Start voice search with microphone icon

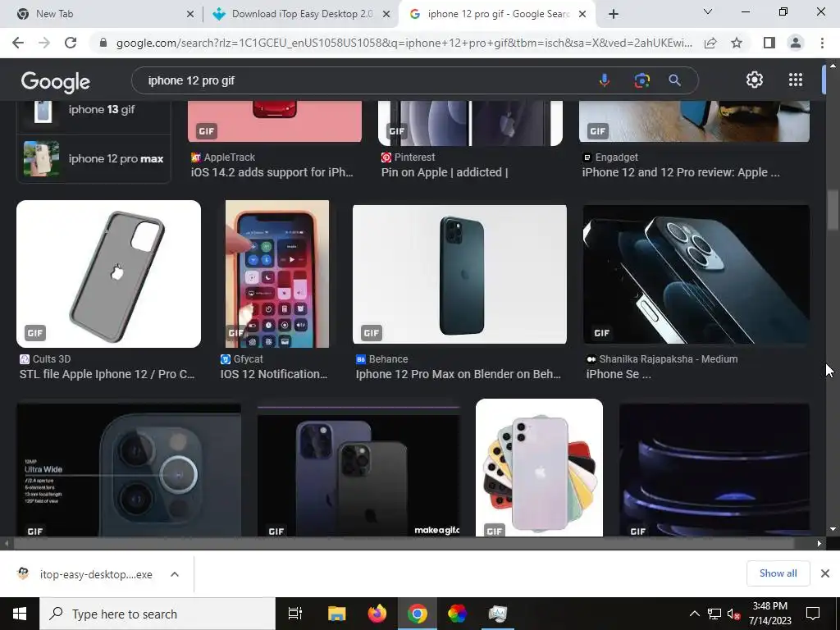(x=605, y=80)
